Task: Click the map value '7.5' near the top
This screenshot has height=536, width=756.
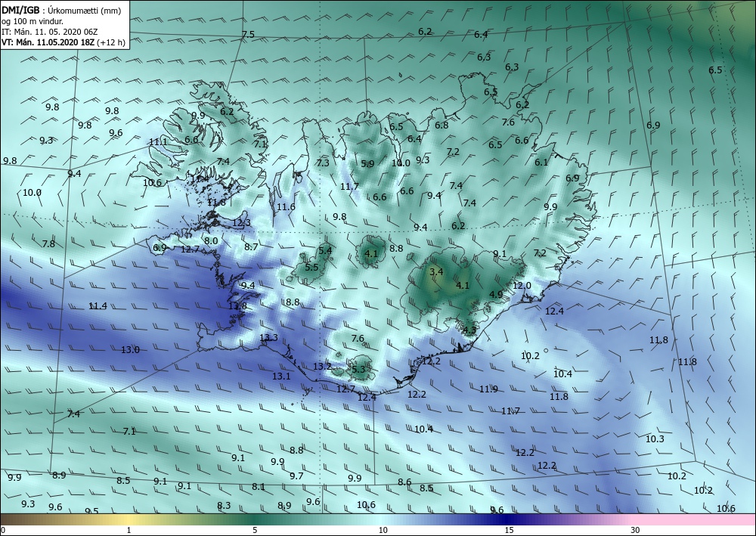Action: (x=248, y=34)
